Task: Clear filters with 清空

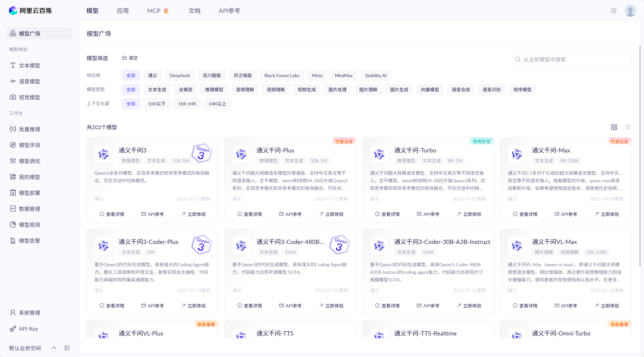Action: pos(130,58)
